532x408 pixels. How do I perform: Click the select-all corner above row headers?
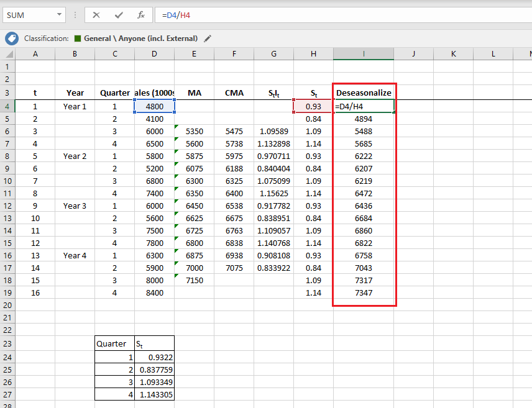click(8, 54)
